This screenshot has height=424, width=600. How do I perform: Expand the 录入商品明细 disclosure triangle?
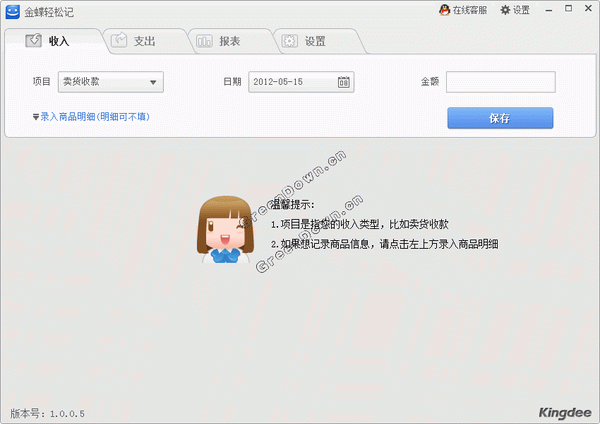(35, 117)
